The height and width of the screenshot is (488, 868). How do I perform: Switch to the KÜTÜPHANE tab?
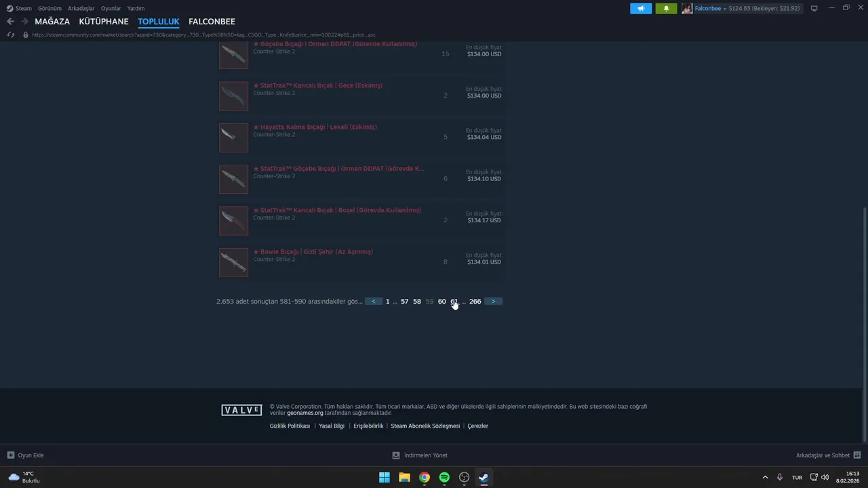click(x=104, y=22)
